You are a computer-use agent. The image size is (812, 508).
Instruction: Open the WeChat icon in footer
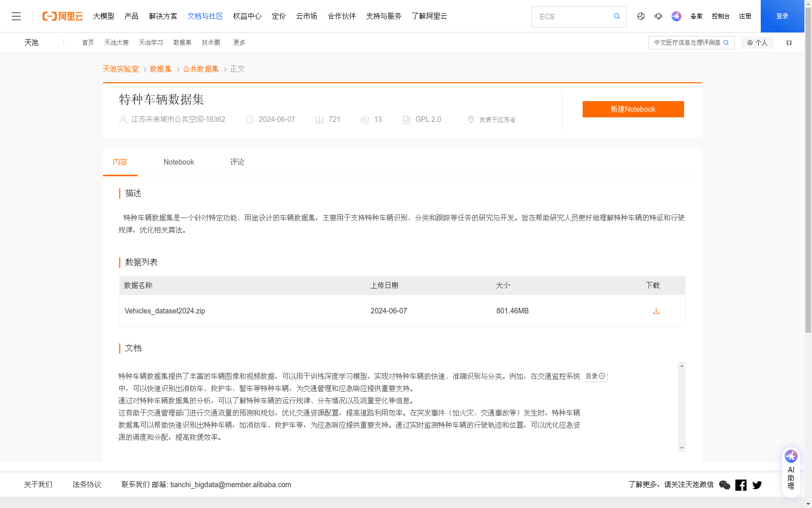coord(725,485)
